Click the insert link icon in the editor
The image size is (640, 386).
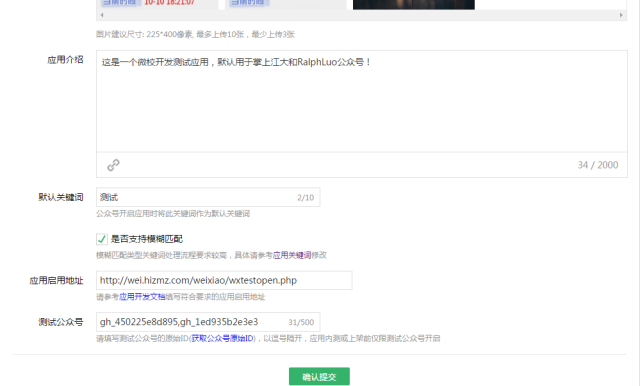point(113,165)
